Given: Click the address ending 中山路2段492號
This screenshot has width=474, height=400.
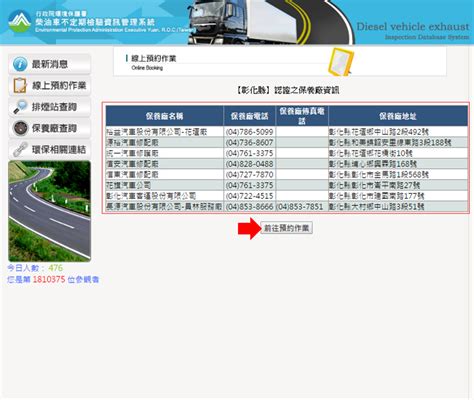Looking at the screenshot, I should [379, 132].
